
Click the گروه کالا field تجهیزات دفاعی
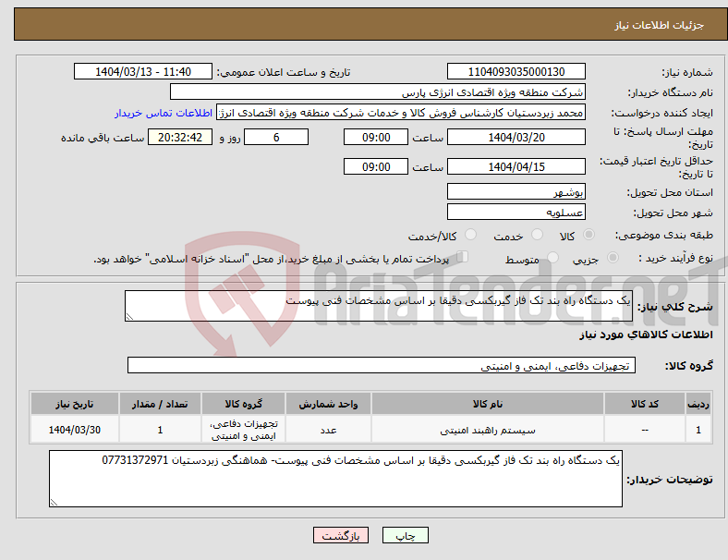tap(382, 365)
